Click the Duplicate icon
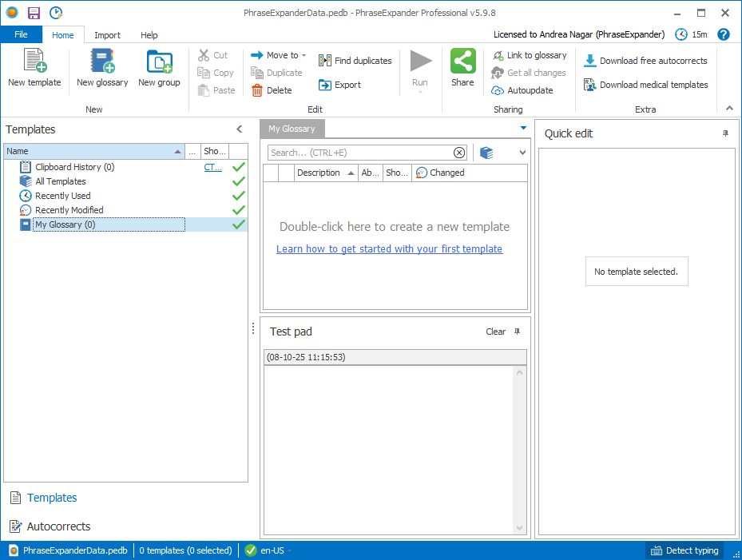This screenshot has height=560, width=742. point(257,73)
